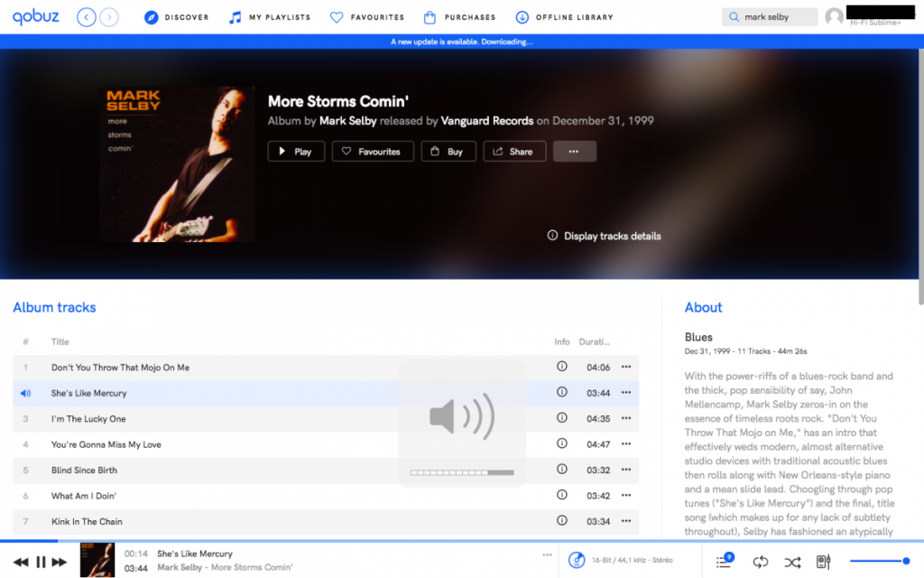Buy the album

[448, 152]
